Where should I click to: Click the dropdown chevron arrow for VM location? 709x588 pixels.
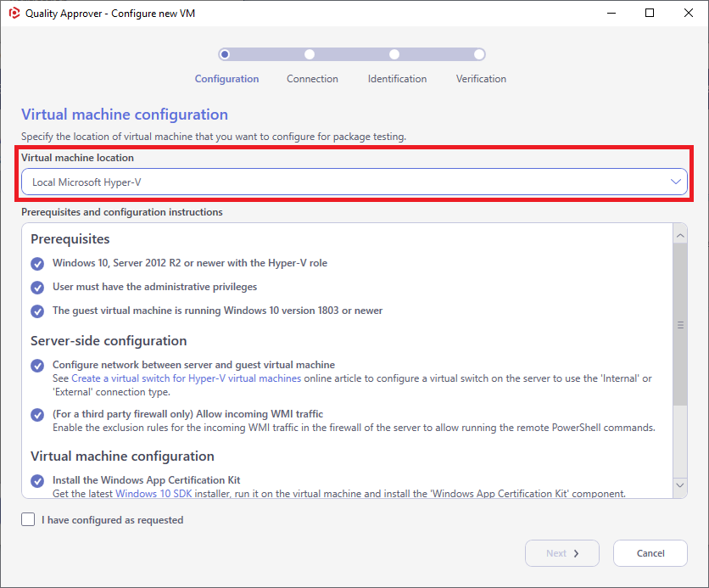[x=676, y=182]
